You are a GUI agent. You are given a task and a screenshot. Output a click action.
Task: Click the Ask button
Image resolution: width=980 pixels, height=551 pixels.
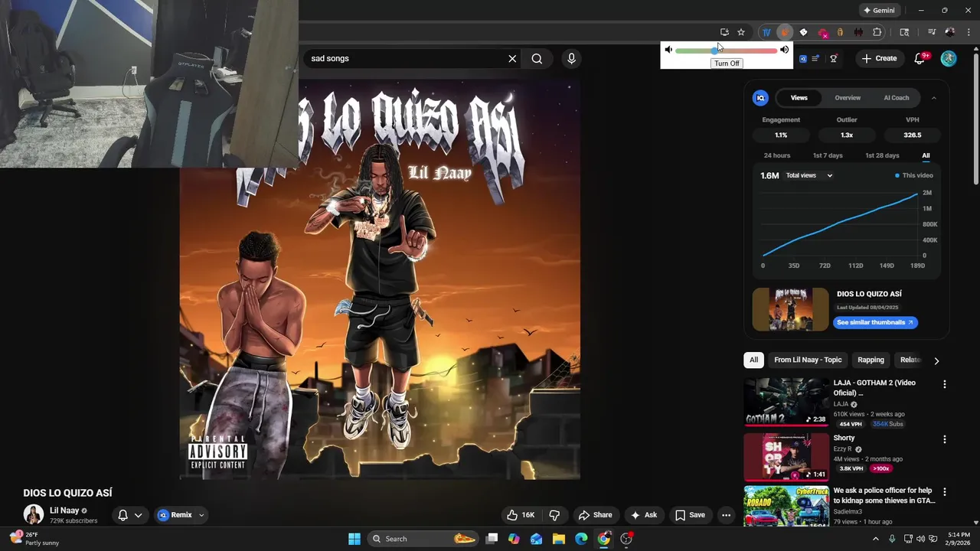click(644, 515)
